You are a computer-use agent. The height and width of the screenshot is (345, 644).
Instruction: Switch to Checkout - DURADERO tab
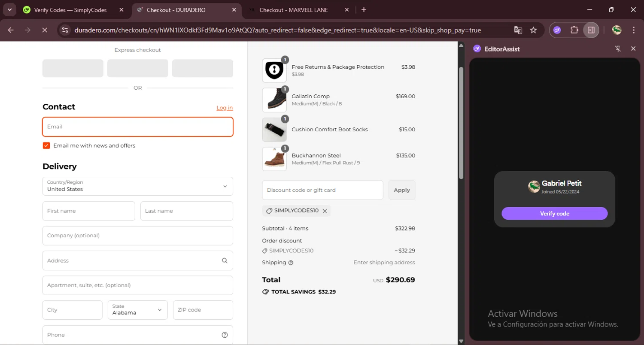click(x=187, y=10)
